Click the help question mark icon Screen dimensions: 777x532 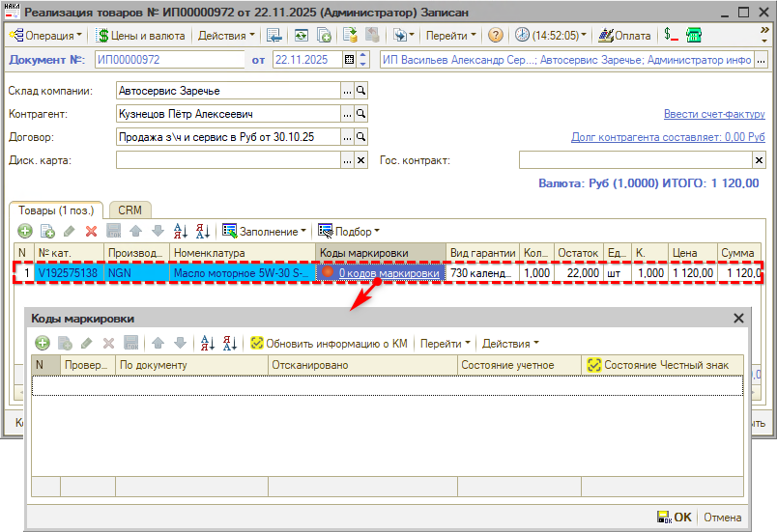pyautogui.click(x=496, y=36)
